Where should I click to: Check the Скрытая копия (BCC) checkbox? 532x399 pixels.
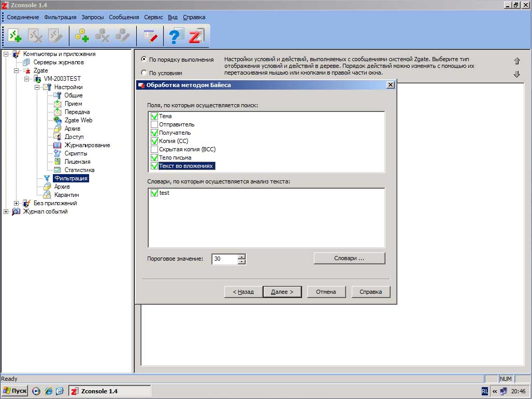[x=154, y=149]
